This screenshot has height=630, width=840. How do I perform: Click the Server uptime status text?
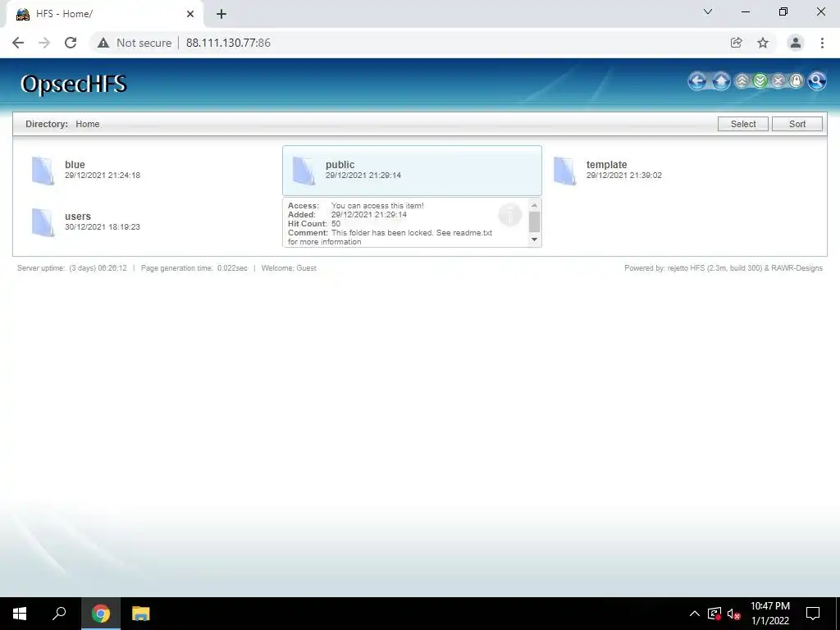point(72,268)
